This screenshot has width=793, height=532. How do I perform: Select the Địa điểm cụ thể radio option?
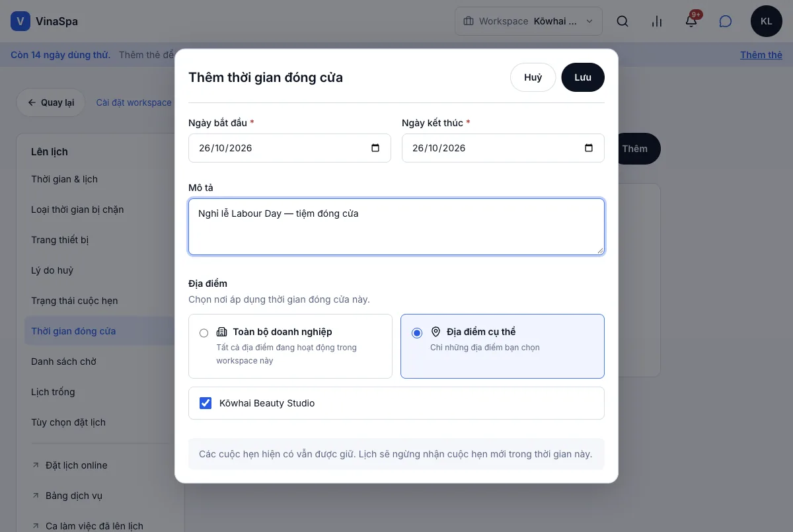[x=416, y=333]
